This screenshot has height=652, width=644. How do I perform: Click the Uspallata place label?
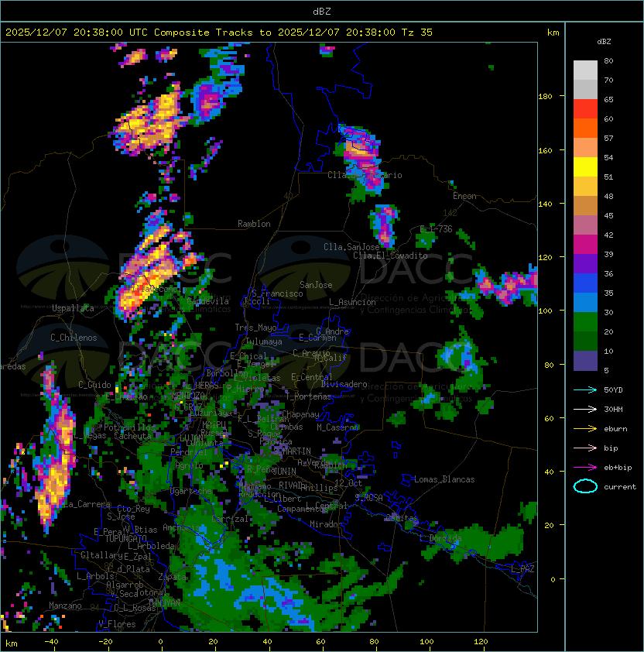73,308
